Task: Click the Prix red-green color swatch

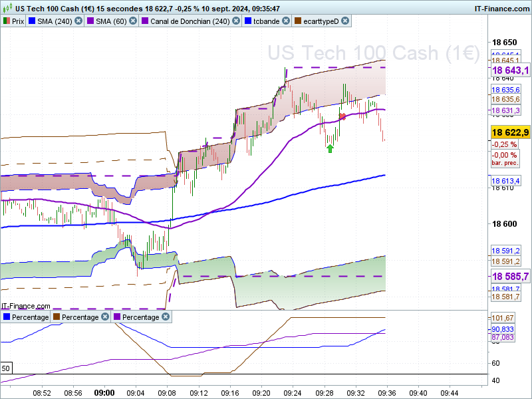Action: [7, 21]
